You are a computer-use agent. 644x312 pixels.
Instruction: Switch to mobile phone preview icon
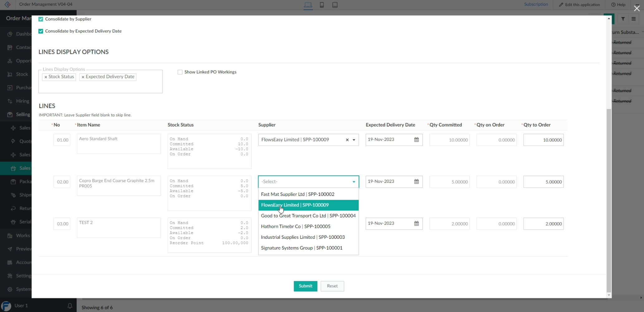(322, 5)
